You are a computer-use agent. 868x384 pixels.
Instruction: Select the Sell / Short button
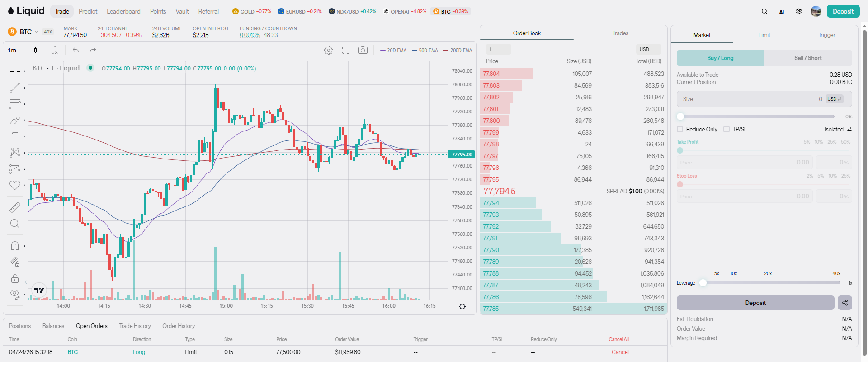[x=808, y=58]
